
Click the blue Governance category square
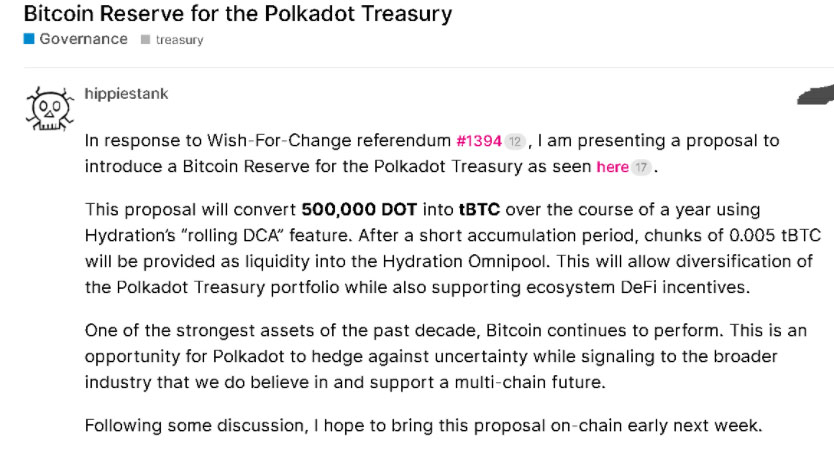pos(29,39)
